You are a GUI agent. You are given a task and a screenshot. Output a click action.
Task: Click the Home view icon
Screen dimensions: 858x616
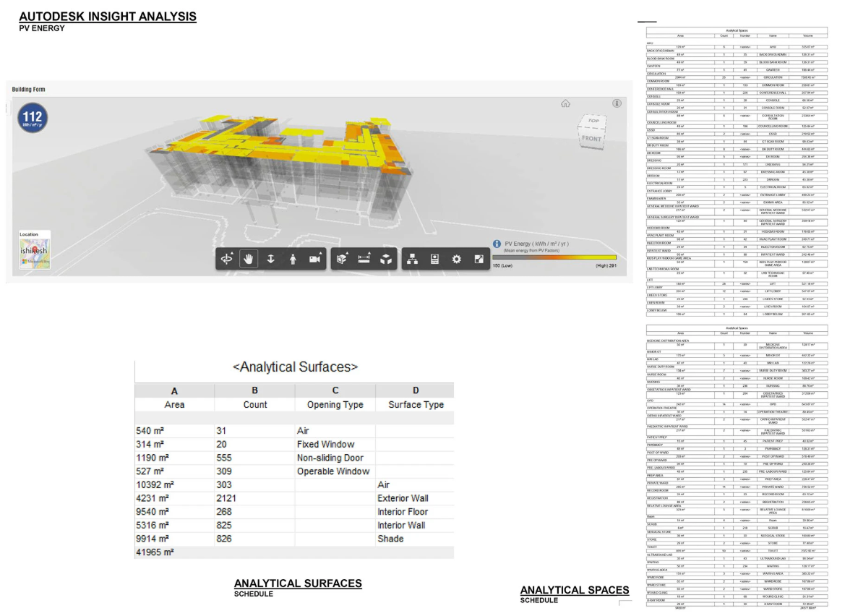[565, 103]
